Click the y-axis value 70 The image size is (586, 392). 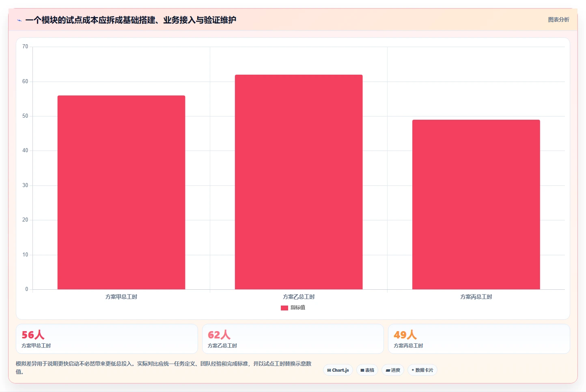coord(25,47)
